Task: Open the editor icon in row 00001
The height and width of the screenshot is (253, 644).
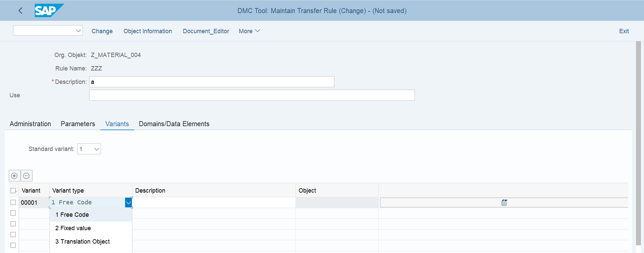Action: click(504, 203)
